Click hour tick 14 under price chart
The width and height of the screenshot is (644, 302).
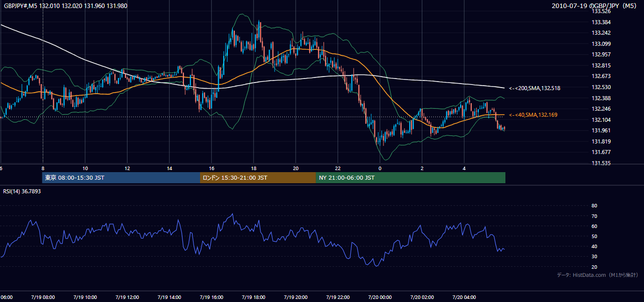tap(169, 168)
